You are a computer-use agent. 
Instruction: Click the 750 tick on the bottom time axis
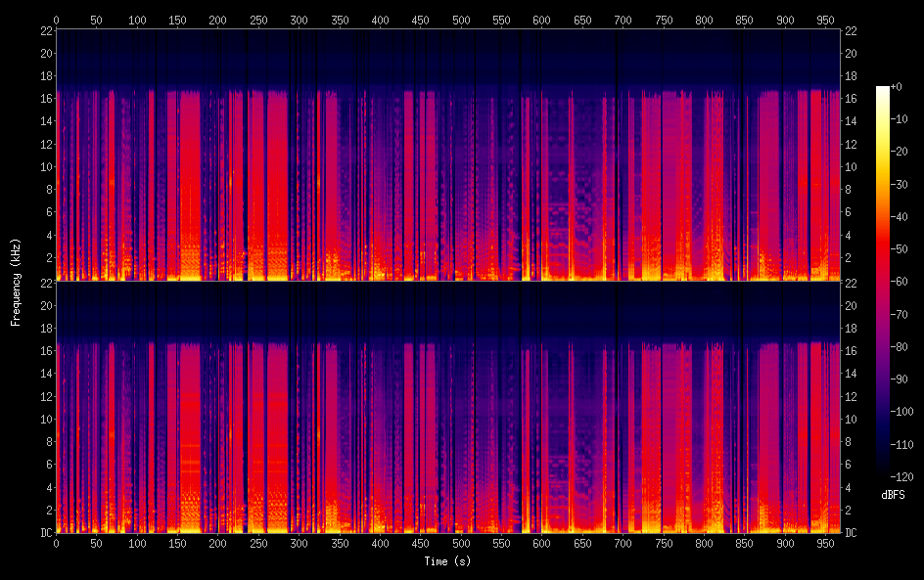663,543
